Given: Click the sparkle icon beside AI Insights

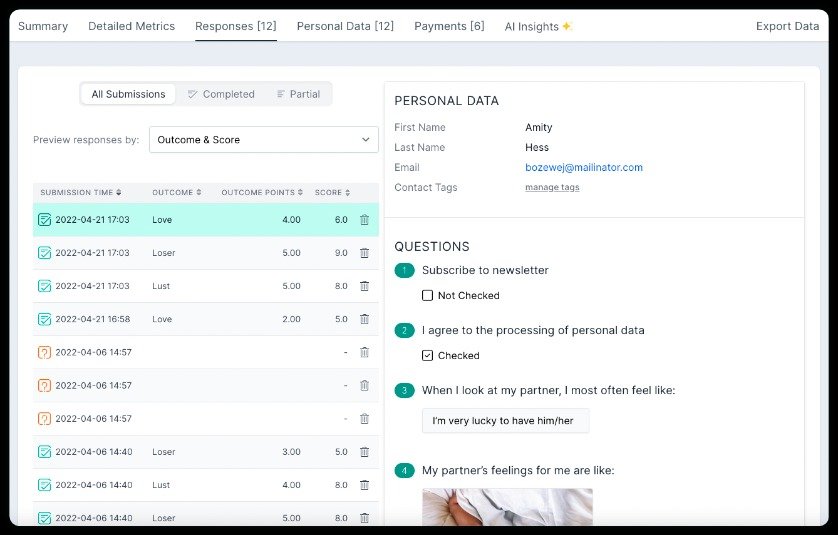Looking at the screenshot, I should pos(567,26).
